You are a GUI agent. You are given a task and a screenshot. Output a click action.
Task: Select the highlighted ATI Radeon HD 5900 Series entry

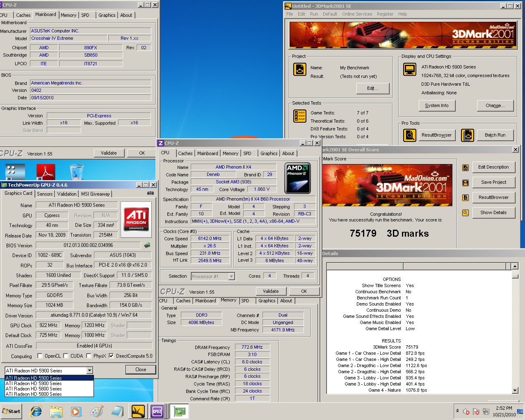(x=49, y=378)
